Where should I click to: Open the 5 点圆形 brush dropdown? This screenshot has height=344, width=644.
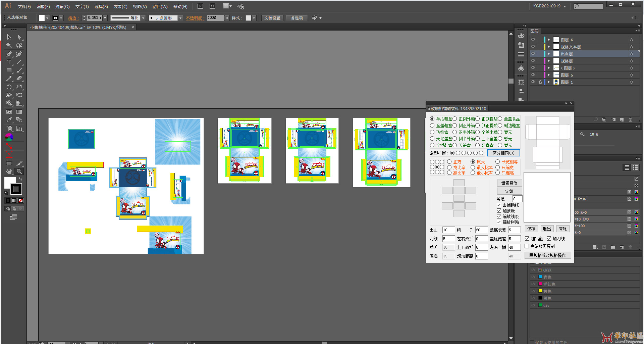(180, 18)
